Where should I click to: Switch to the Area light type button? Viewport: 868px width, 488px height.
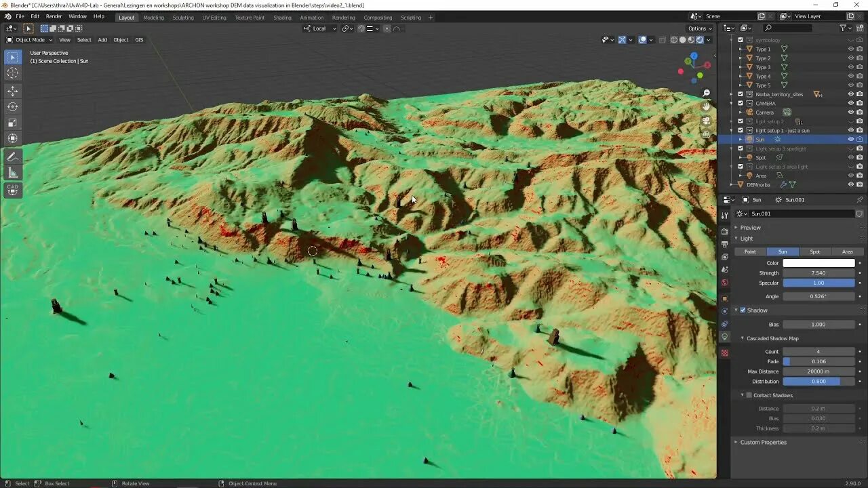[x=847, y=251]
